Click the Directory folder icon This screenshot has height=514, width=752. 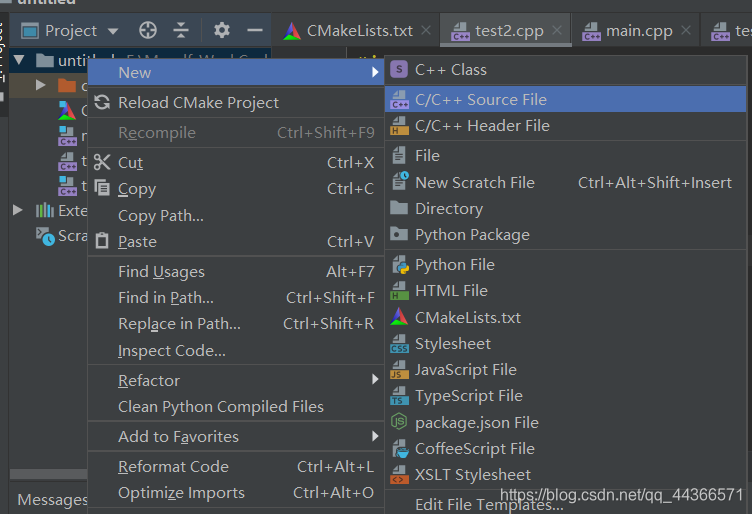[x=399, y=208]
